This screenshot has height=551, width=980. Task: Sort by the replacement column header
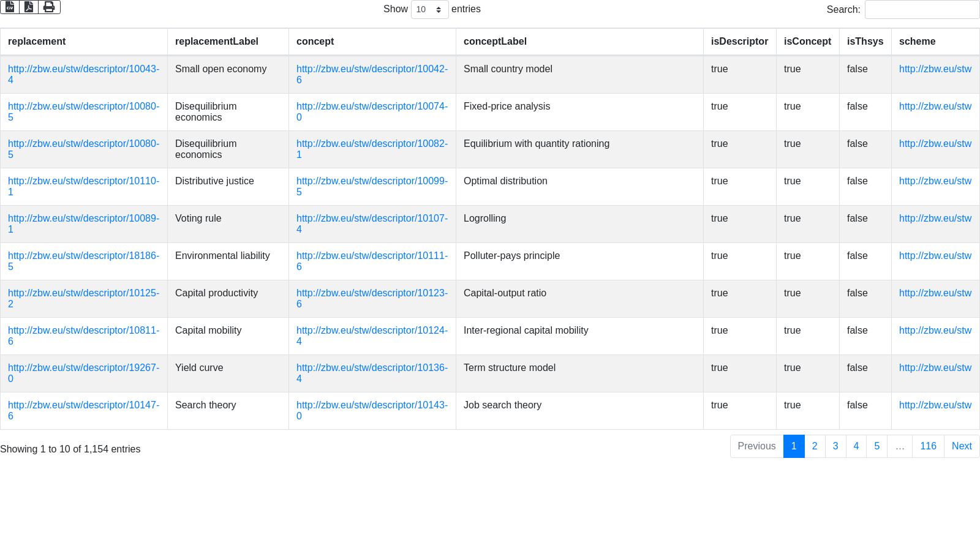[84, 42]
